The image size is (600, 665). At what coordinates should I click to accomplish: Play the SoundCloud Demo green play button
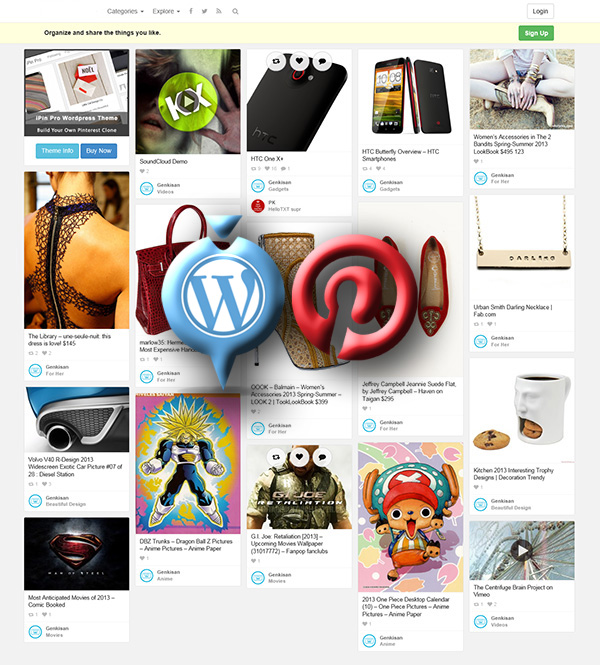(187, 101)
